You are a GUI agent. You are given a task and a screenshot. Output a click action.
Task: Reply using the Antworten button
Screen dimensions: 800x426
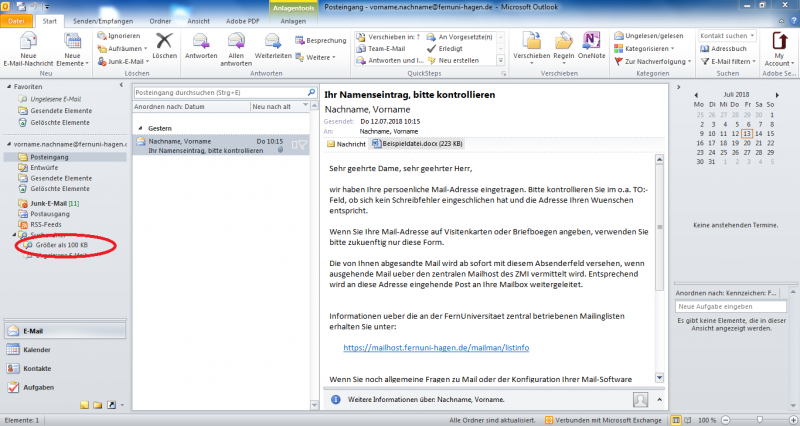201,46
